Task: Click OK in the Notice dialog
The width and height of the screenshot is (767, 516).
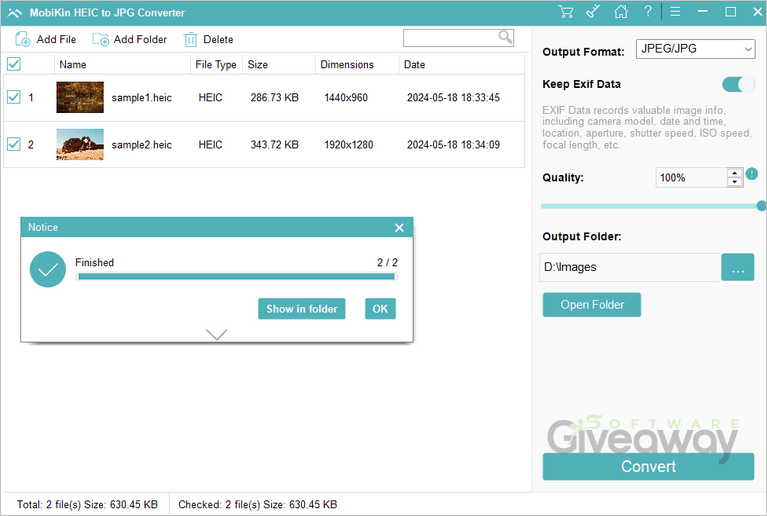Action: click(380, 309)
